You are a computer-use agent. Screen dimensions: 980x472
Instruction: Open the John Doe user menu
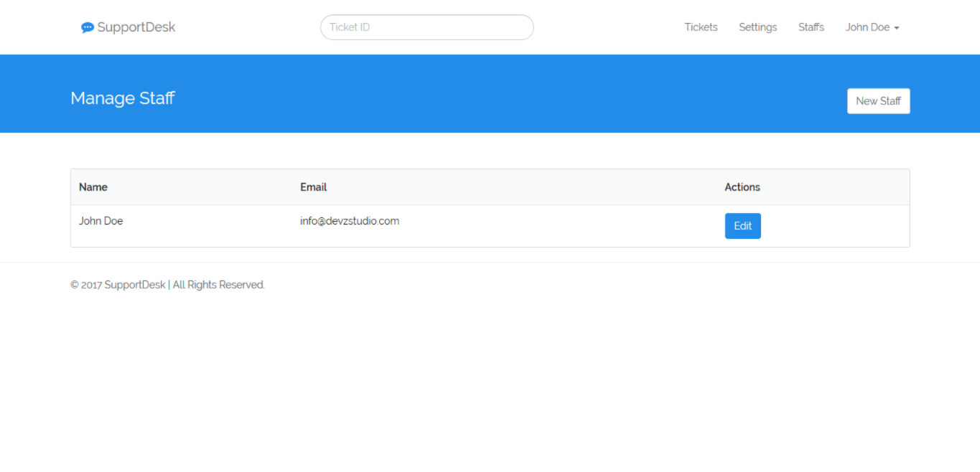click(867, 27)
